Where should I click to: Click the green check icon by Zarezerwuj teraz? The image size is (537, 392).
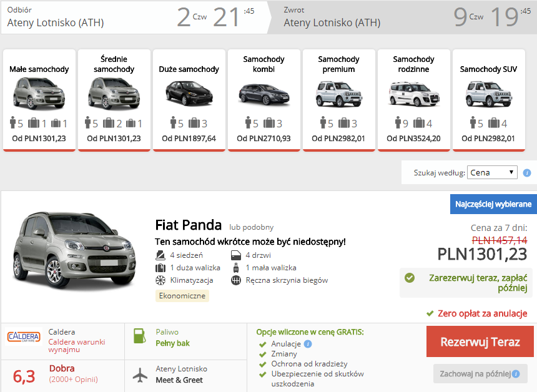coord(409,278)
